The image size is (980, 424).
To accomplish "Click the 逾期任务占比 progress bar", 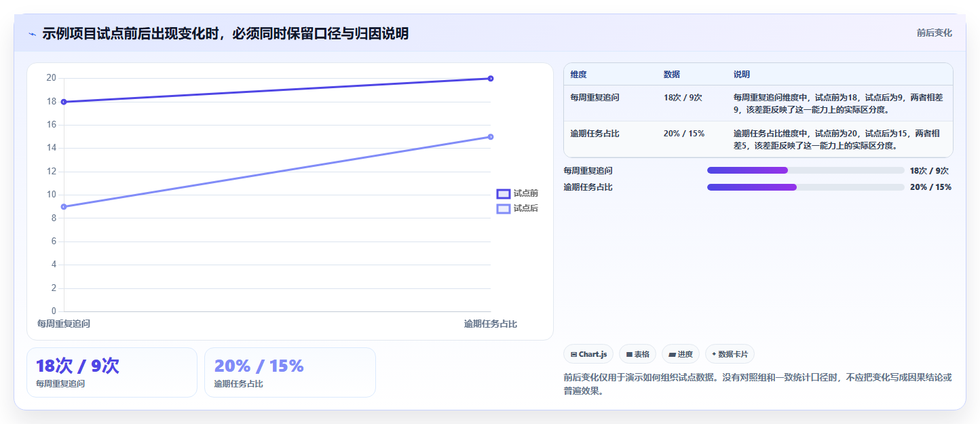I will pos(806,187).
